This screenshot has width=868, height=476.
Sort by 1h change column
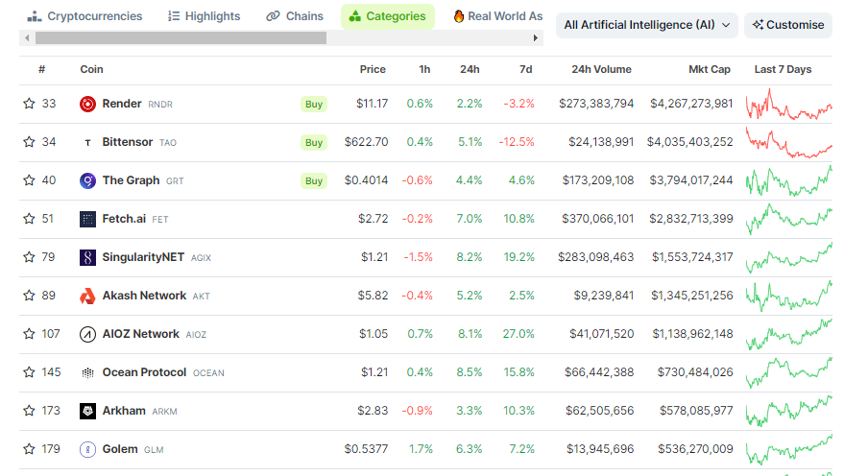[x=424, y=69]
